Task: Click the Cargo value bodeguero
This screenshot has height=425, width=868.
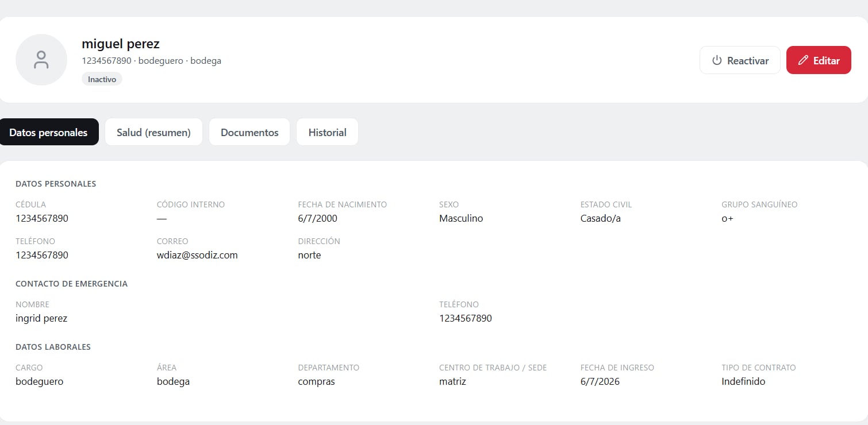Action: coord(39,381)
